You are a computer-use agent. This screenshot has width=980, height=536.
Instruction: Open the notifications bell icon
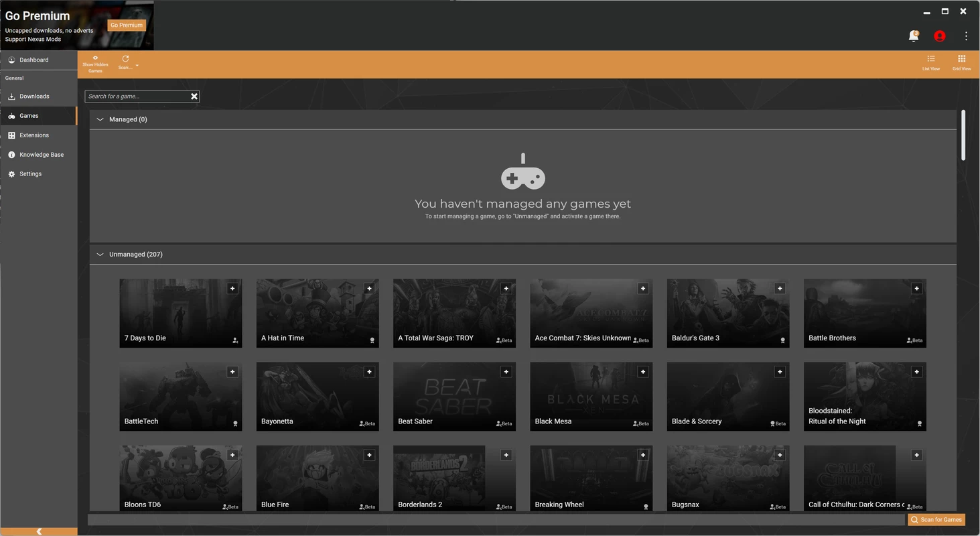click(914, 36)
